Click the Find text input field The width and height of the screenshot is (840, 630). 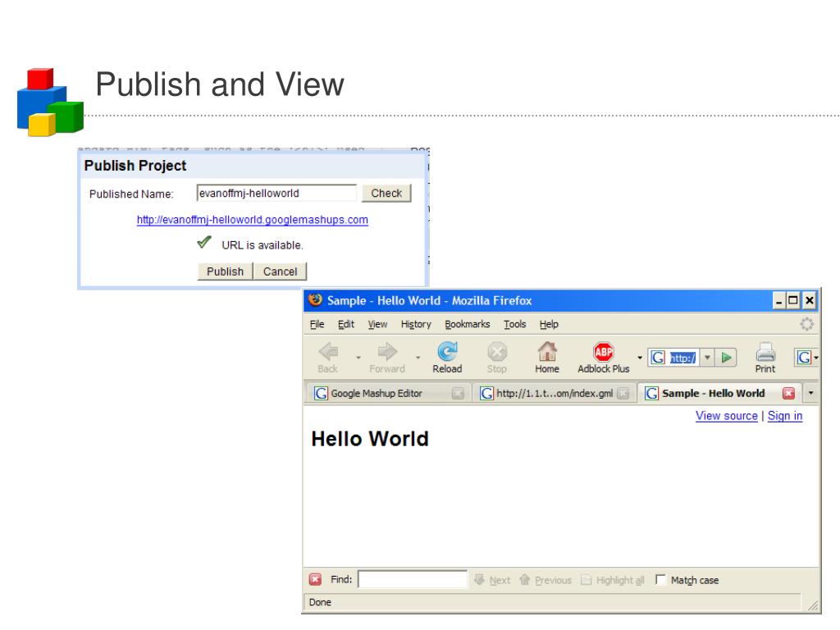click(x=413, y=580)
